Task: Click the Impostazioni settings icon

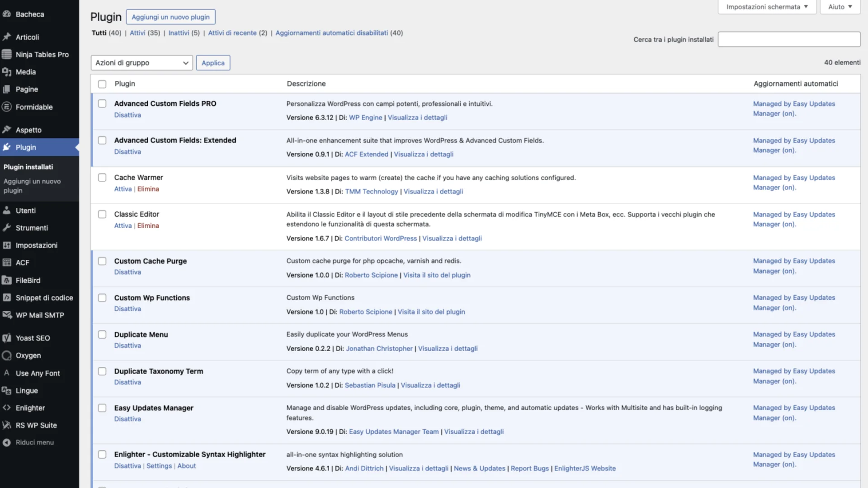Action: [x=7, y=245]
